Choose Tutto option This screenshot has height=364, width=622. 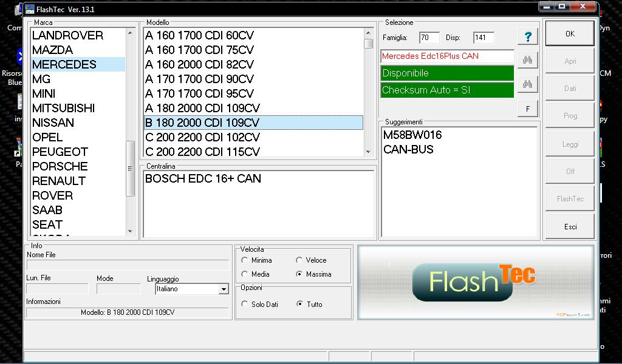click(x=299, y=304)
